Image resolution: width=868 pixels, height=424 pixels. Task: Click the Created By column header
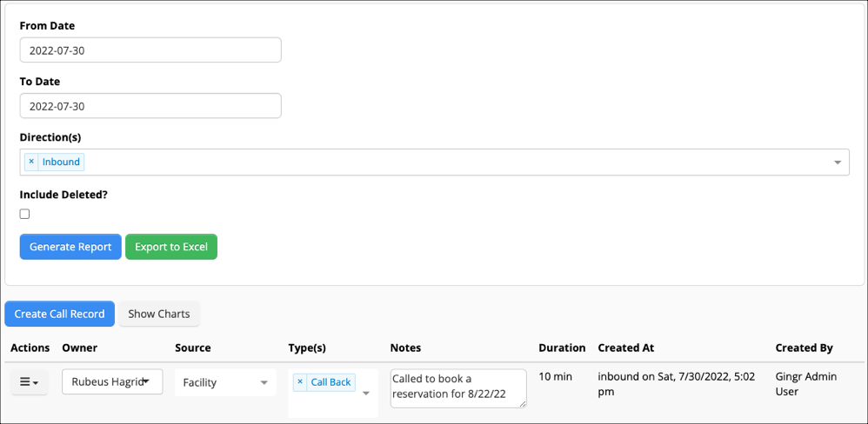click(x=804, y=348)
